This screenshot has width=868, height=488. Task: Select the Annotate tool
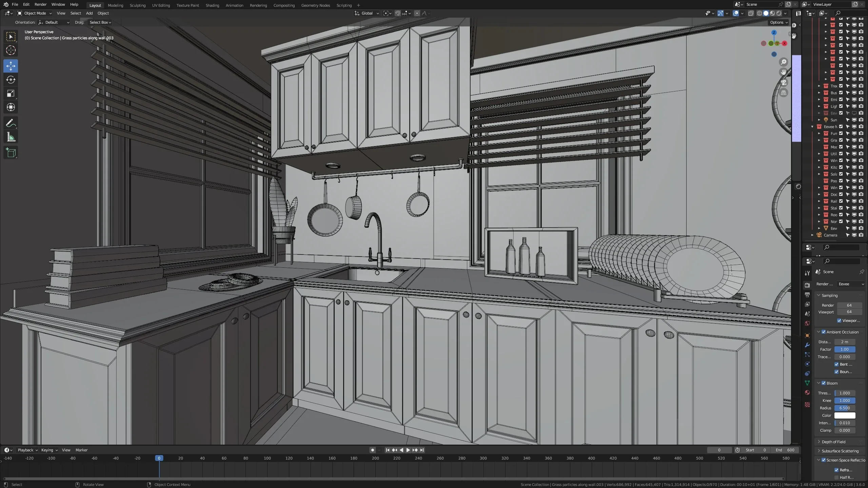[x=11, y=123]
